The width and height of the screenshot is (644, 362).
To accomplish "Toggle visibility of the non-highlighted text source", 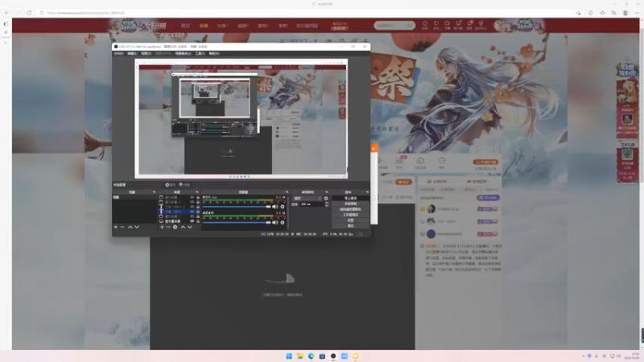I will [192, 207].
